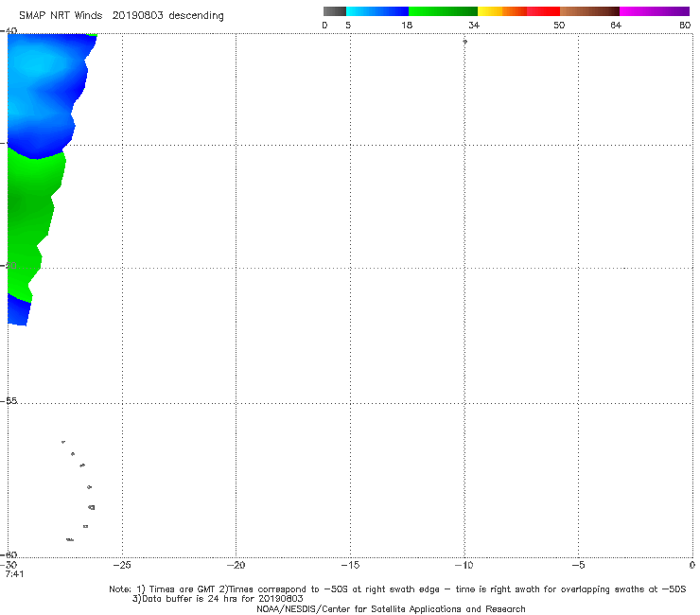Click the longitude axis label '-15'

[x=350, y=565]
